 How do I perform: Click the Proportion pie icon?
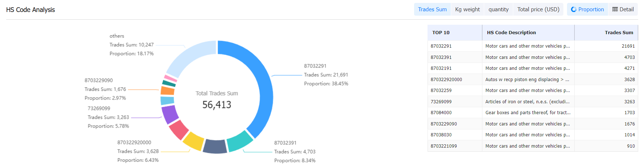[x=574, y=9]
